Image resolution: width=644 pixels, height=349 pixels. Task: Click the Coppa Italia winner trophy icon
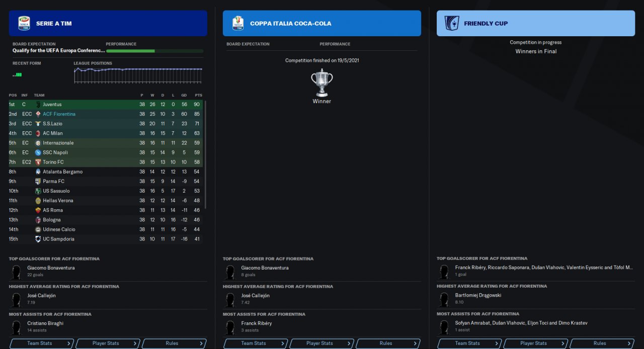tap(322, 82)
